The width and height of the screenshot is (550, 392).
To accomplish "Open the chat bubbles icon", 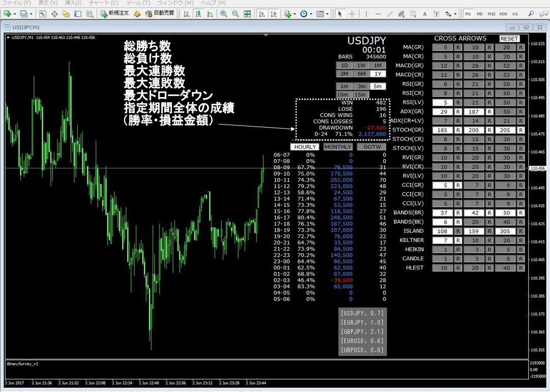I will (x=543, y=14).
